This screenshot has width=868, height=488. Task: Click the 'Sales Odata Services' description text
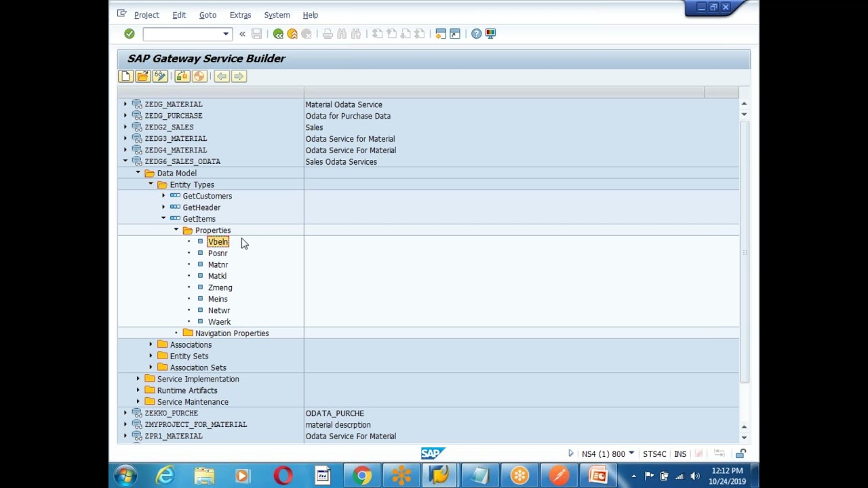pos(341,162)
